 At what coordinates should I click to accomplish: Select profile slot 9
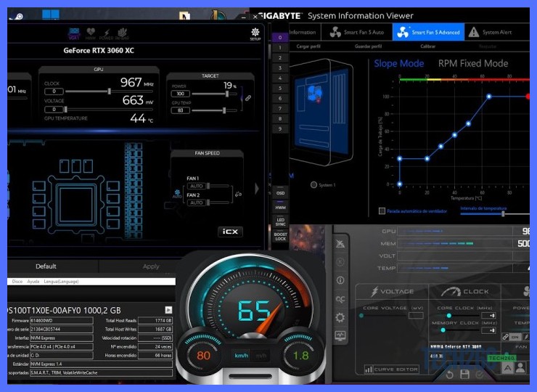pos(280,128)
